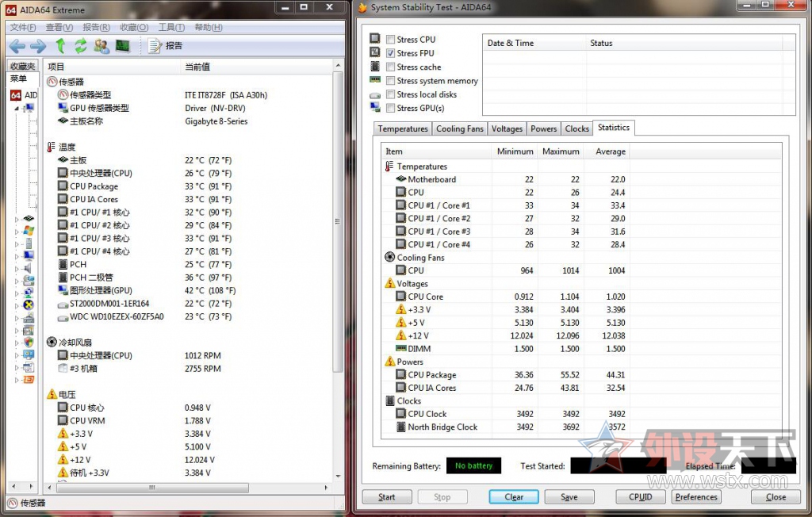Select the Motherboard chip icon in sidebar tree
This screenshot has width=812, height=517.
(x=29, y=218)
